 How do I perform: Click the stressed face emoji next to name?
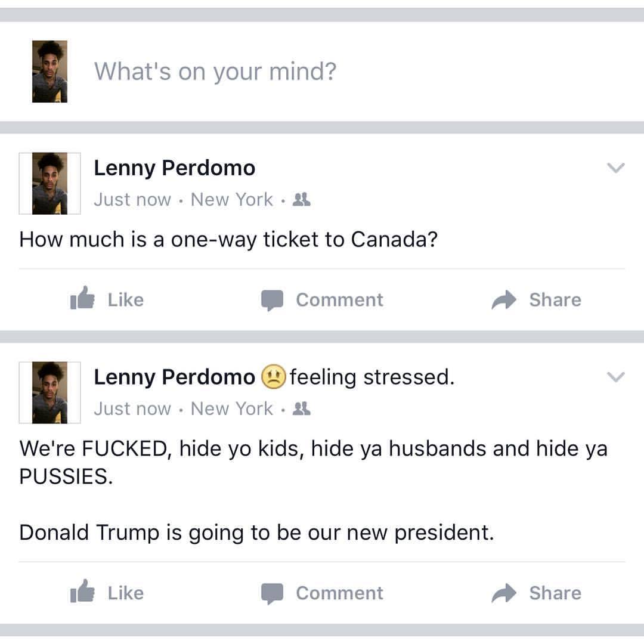tap(274, 377)
